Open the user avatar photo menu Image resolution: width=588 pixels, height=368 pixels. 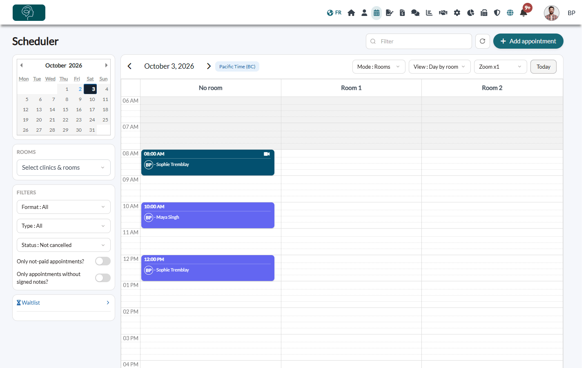click(552, 13)
